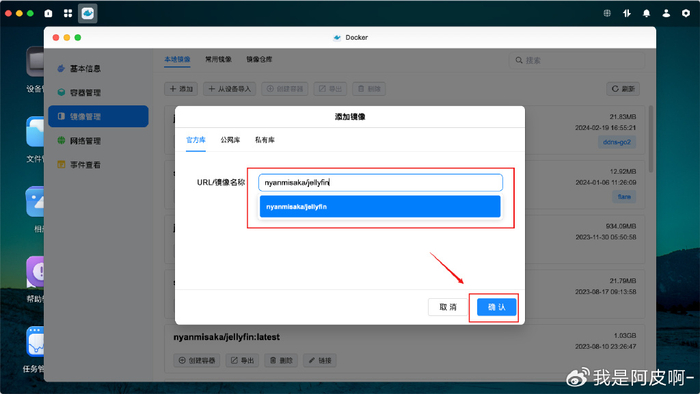Open notifications bell icon
The height and width of the screenshot is (394, 700).
[x=646, y=13]
